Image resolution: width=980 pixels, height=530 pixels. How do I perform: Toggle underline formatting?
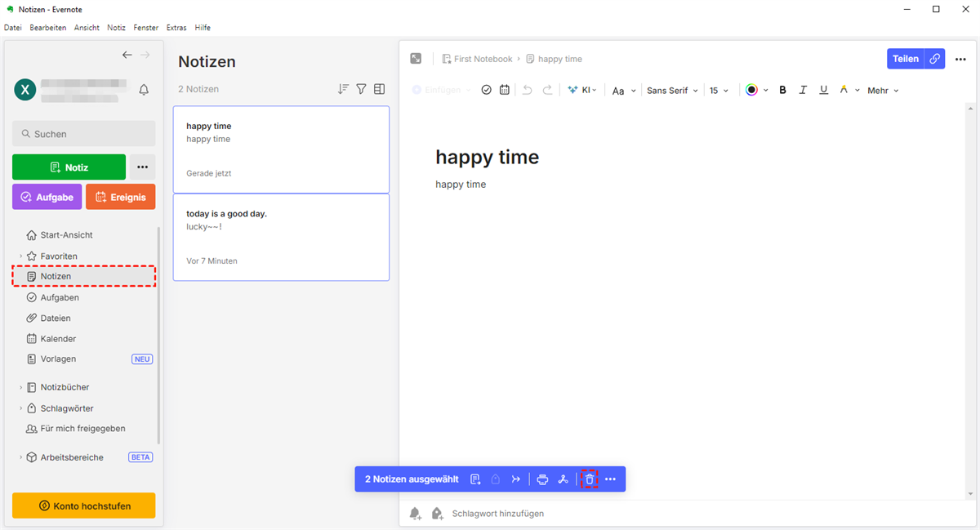(x=823, y=90)
